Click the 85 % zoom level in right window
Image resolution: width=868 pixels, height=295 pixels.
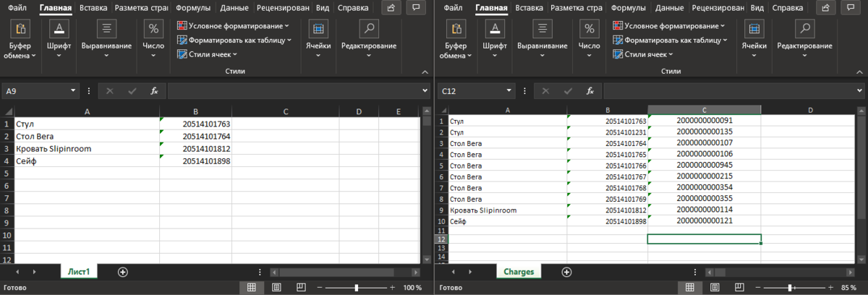click(x=848, y=287)
